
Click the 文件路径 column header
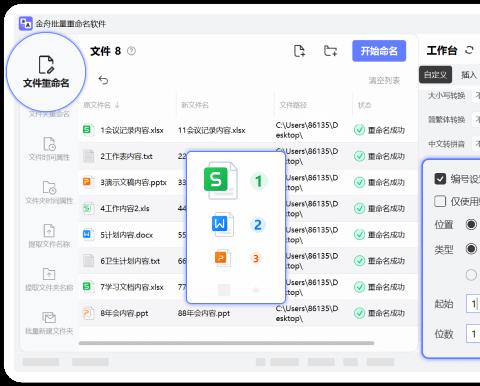click(x=293, y=105)
